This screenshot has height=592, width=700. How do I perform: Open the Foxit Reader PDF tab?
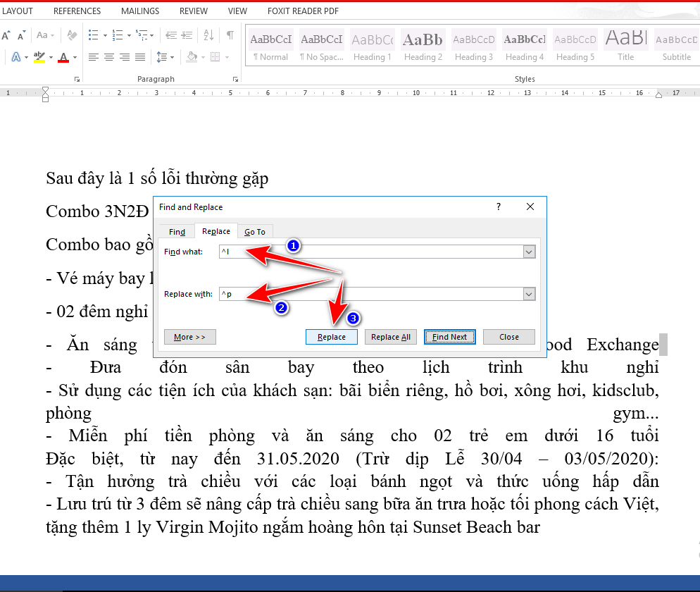tap(303, 11)
